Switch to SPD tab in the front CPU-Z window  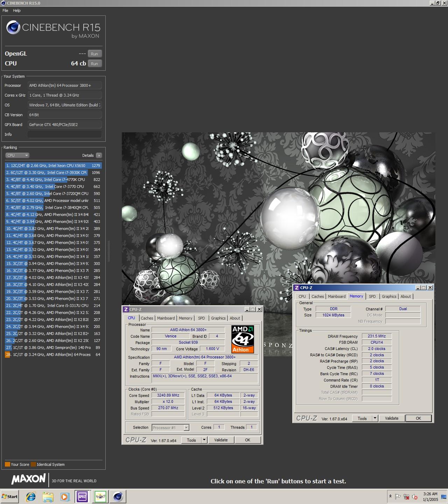[202, 318]
